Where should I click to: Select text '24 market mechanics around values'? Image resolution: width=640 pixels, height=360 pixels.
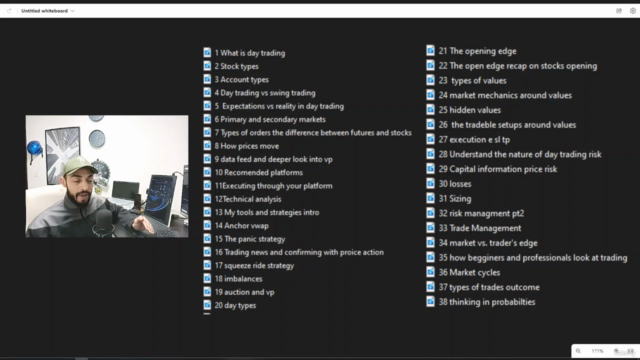pyautogui.click(x=505, y=95)
